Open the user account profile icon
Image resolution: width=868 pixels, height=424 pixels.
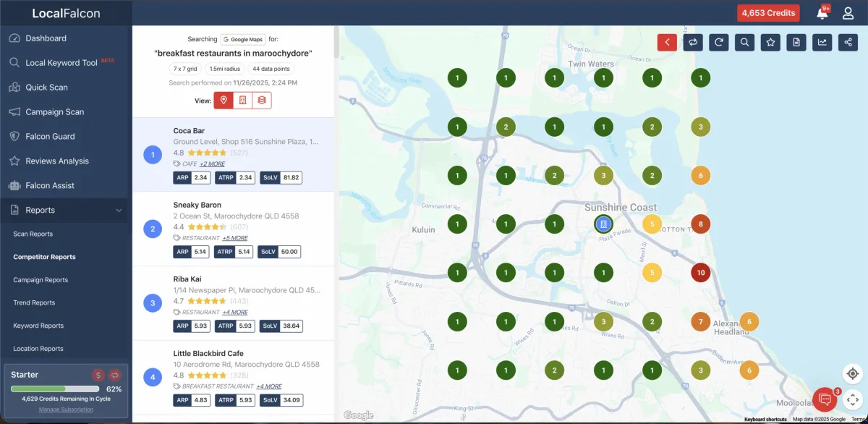[848, 13]
